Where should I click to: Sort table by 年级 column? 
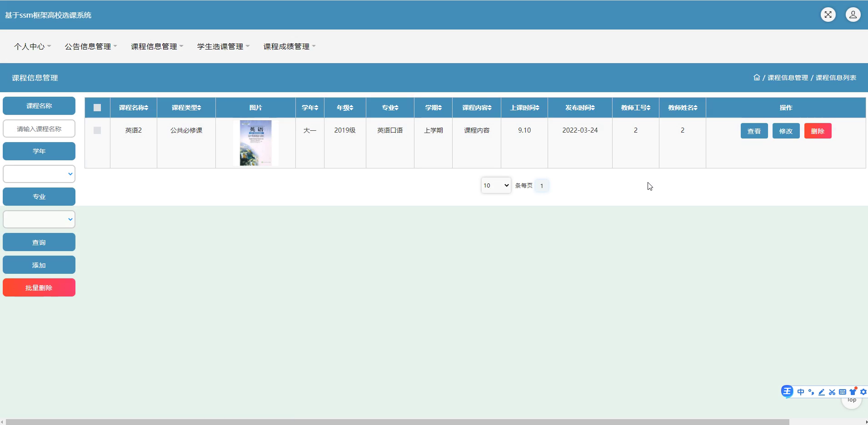click(345, 108)
